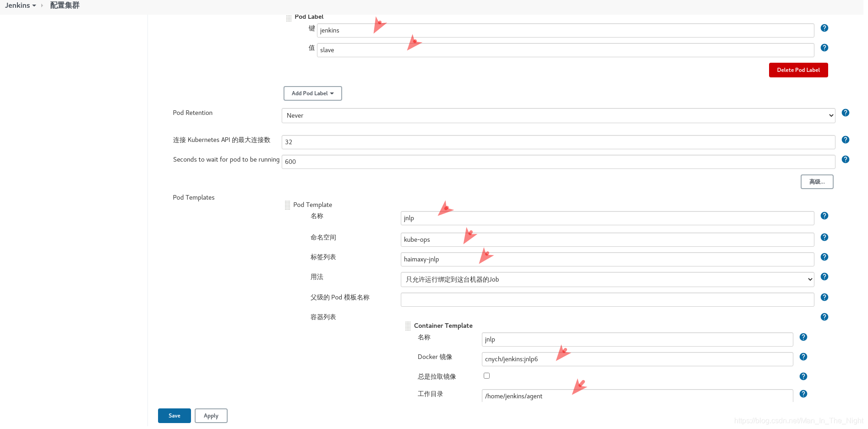Grab the Container Template drag handle

pos(408,326)
